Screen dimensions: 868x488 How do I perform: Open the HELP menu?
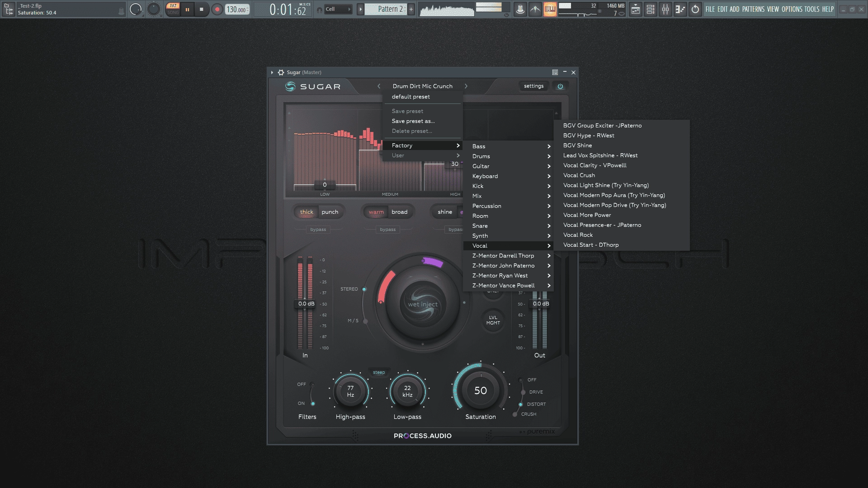(x=828, y=9)
